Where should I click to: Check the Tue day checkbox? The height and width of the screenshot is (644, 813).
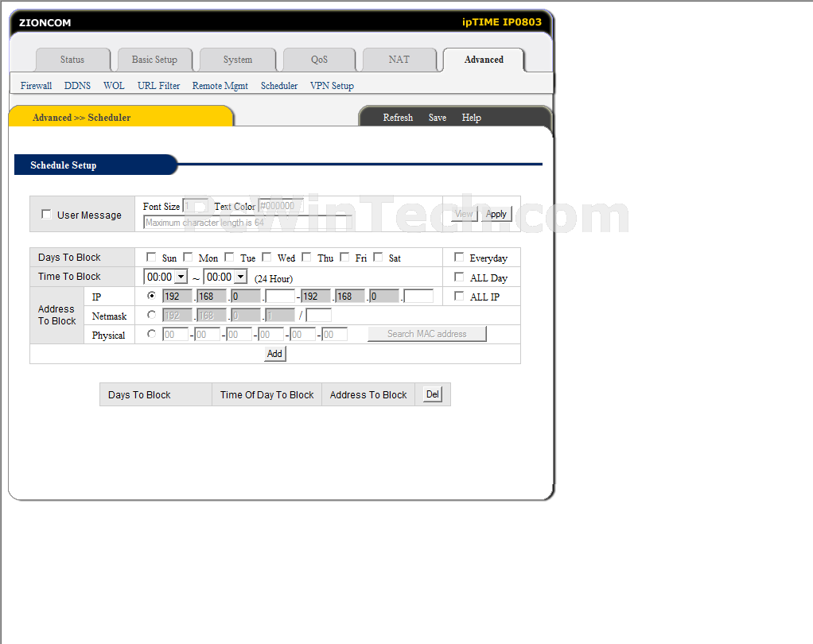tap(229, 257)
